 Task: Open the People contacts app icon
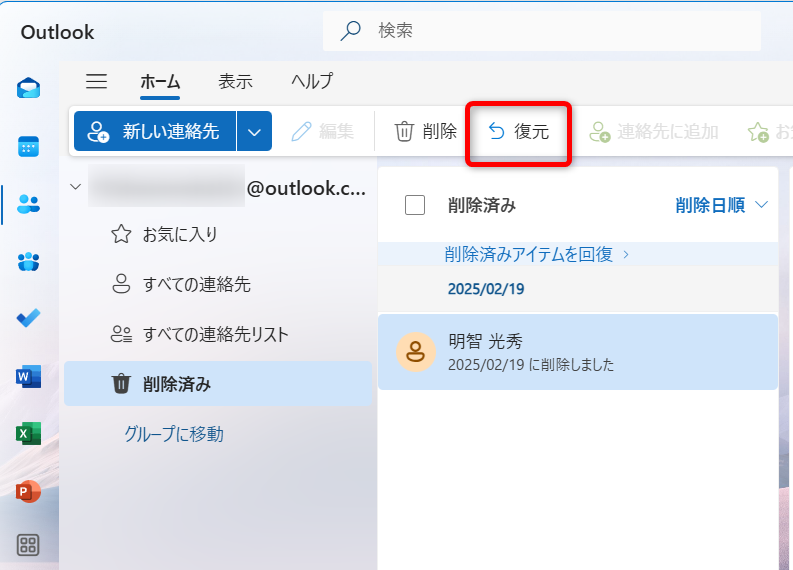[x=28, y=204]
